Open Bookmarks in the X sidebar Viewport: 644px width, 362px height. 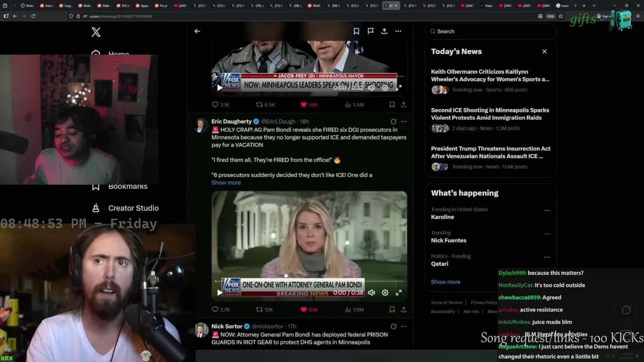(x=121, y=187)
